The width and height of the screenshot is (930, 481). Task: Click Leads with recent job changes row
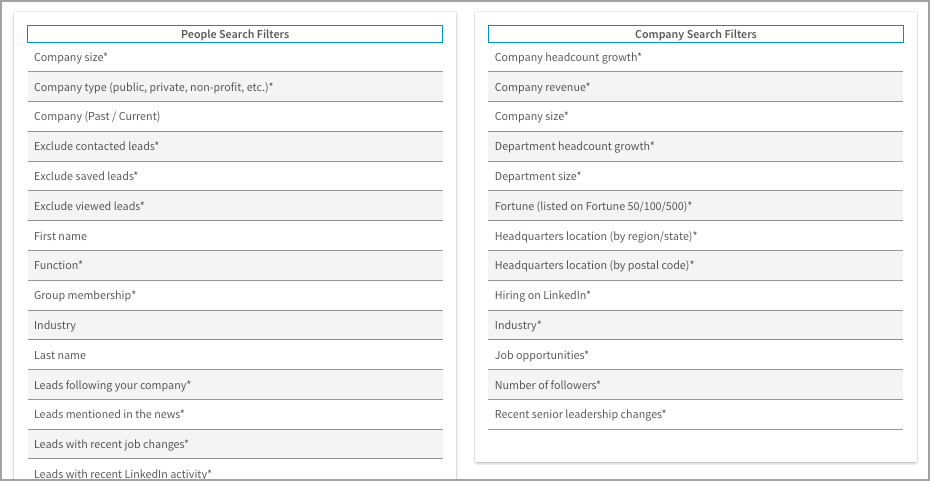[111, 444]
